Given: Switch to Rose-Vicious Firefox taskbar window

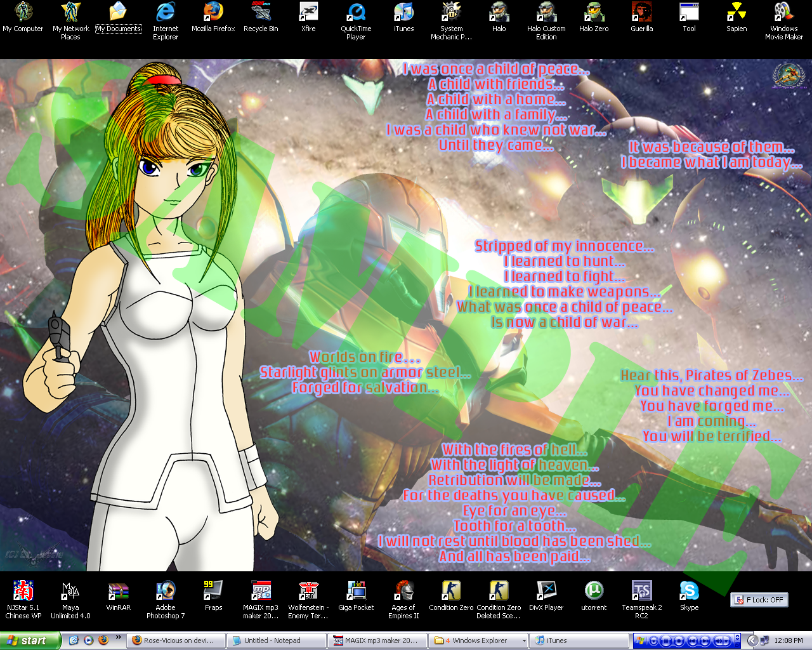Looking at the screenshot, I should (176, 640).
